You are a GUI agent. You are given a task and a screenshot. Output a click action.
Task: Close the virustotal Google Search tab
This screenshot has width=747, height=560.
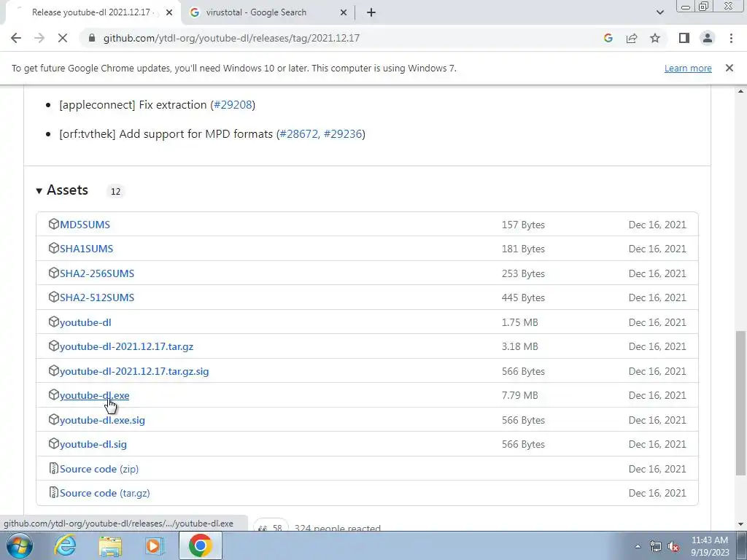[343, 12]
